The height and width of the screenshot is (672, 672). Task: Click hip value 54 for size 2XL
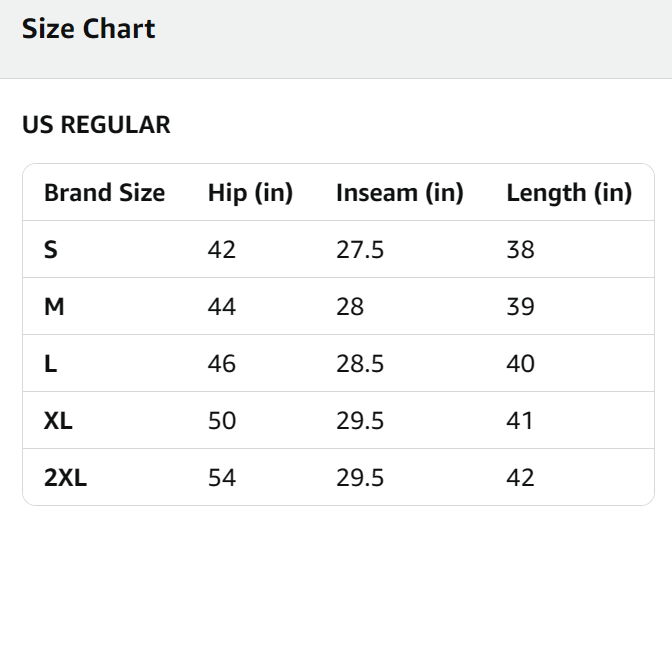(222, 478)
